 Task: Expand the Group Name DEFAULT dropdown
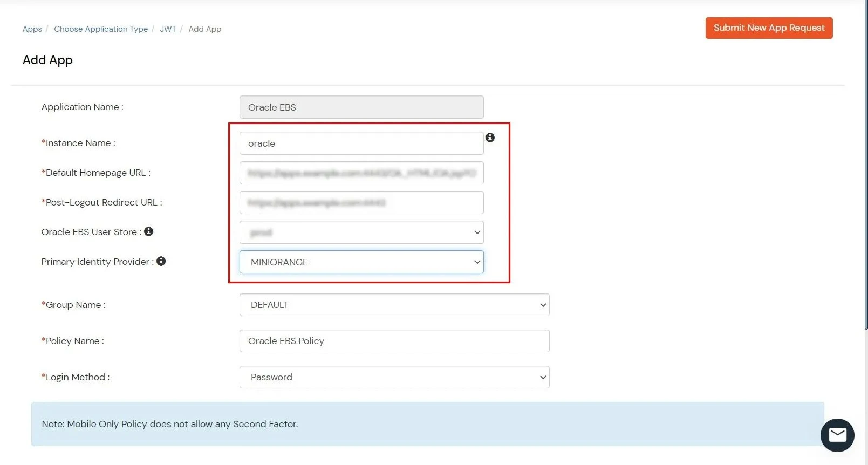click(394, 305)
